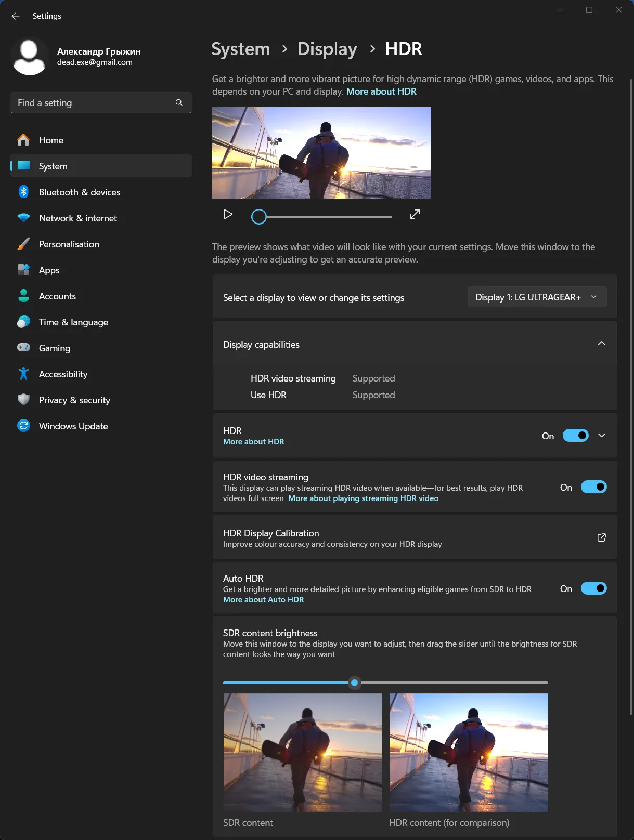Turn off the HDR toggle

point(575,436)
